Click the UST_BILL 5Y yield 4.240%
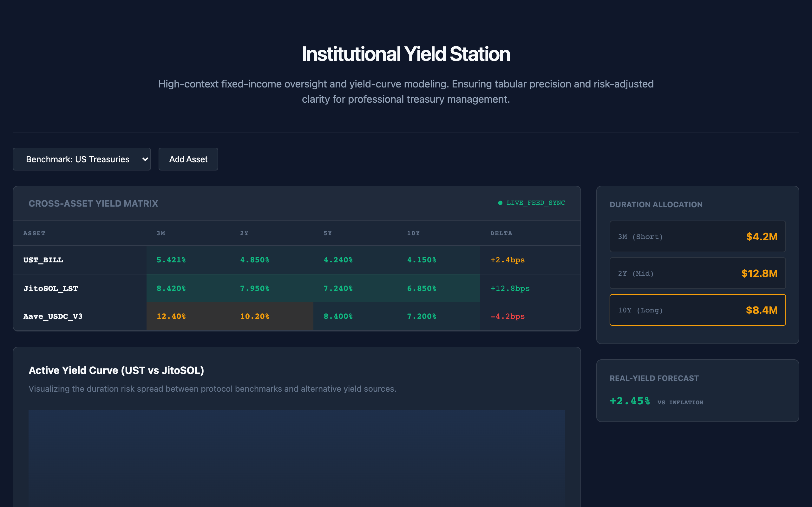 point(338,260)
